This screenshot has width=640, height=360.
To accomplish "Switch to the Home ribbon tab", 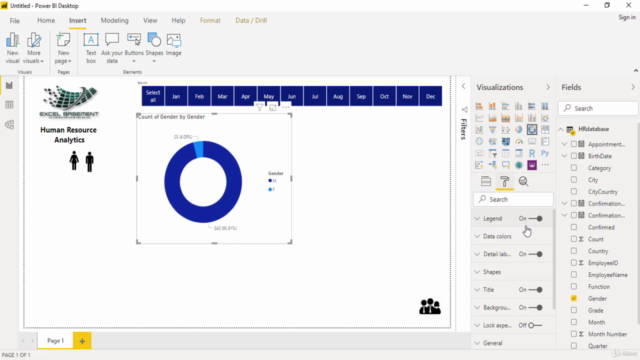I will coord(46,20).
